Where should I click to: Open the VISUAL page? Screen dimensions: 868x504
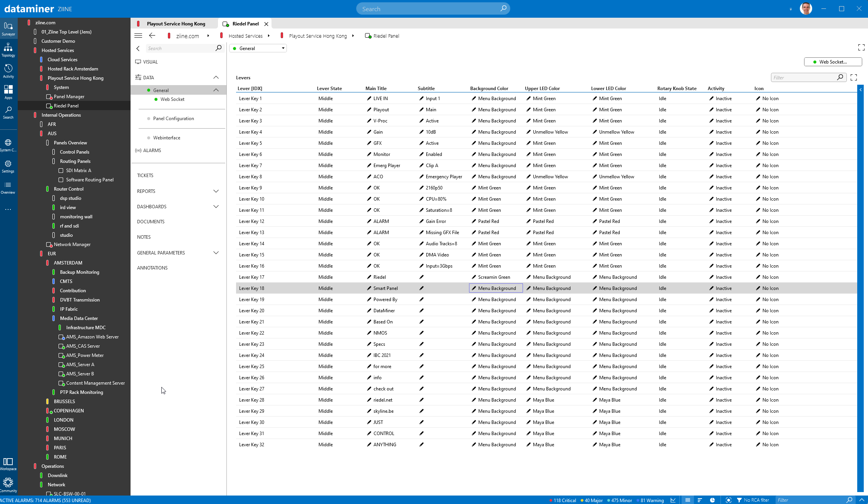tap(146, 62)
